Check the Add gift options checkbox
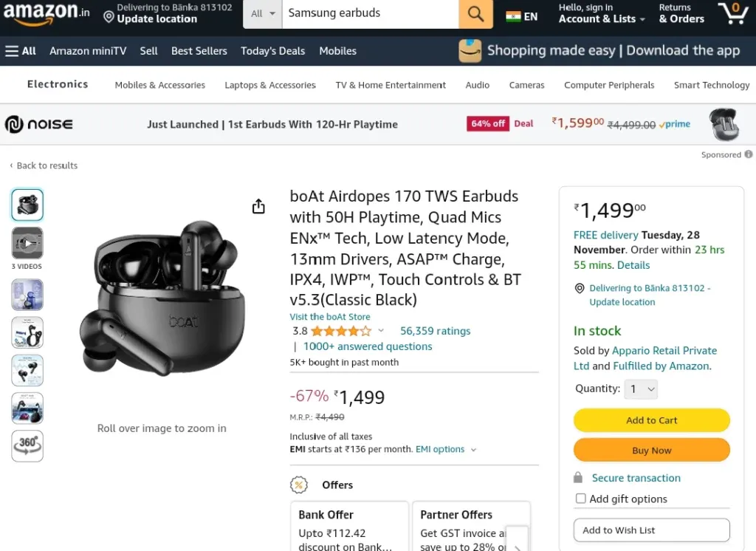The height and width of the screenshot is (551, 756). pyautogui.click(x=580, y=499)
